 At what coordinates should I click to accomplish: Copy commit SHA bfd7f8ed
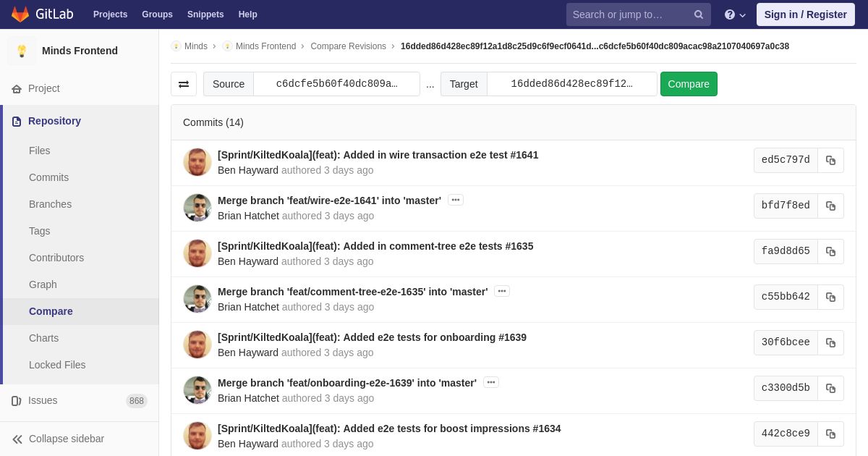coord(830,206)
